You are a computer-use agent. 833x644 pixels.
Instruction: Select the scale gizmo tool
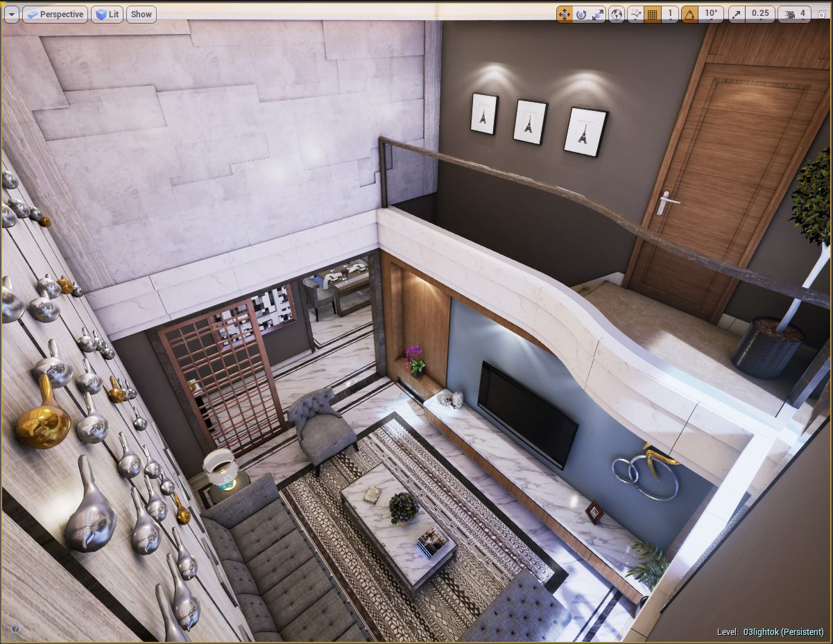click(x=598, y=14)
